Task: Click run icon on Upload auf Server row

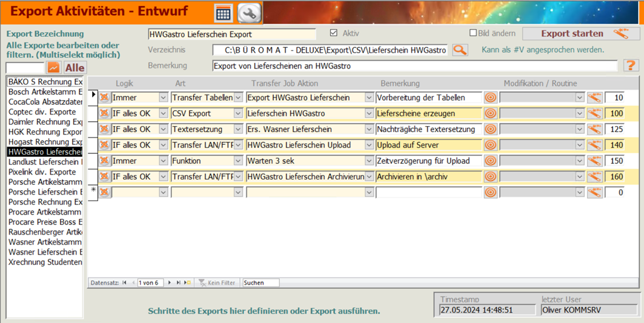Action: tap(594, 145)
